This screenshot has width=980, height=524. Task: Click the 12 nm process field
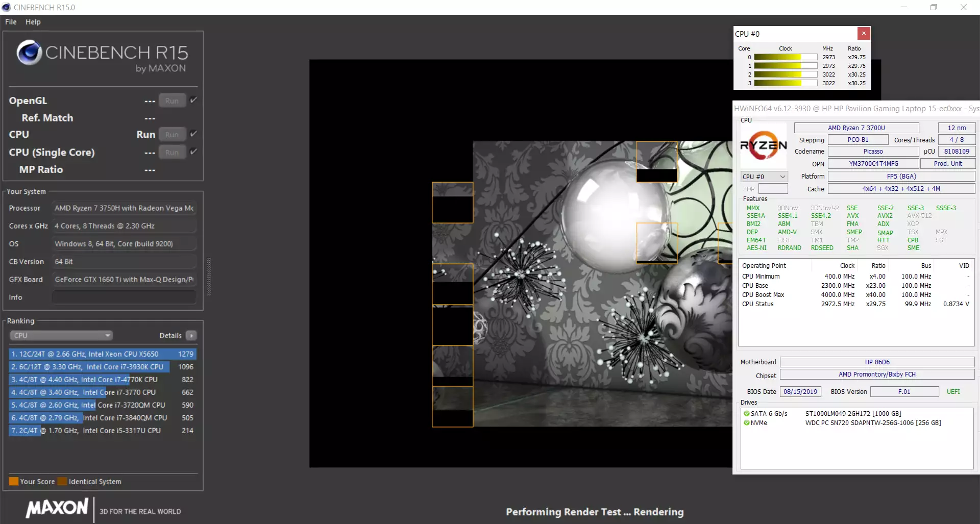[x=957, y=128]
